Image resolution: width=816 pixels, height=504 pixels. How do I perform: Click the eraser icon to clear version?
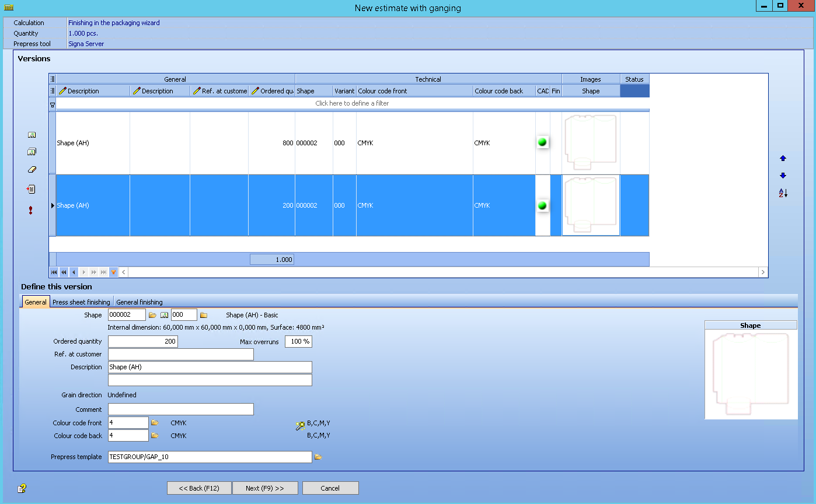coord(32,170)
